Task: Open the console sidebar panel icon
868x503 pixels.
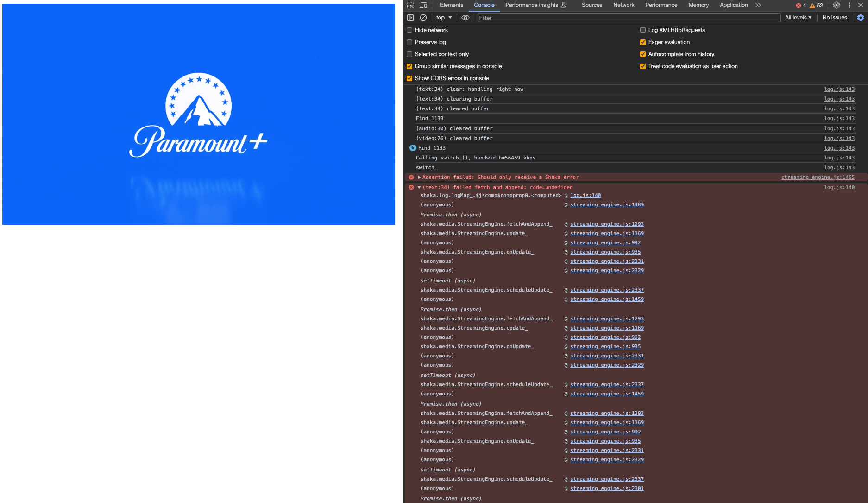Action: (x=410, y=18)
